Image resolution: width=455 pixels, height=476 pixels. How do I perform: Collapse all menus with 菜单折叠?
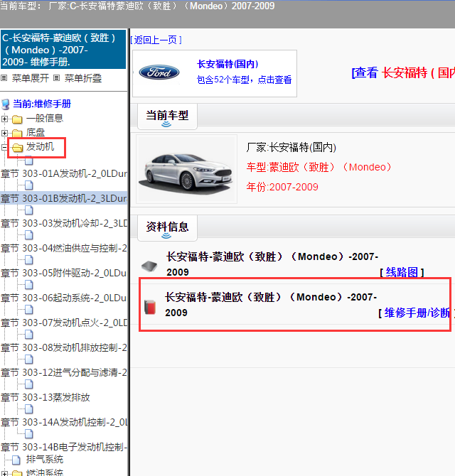click(83, 78)
